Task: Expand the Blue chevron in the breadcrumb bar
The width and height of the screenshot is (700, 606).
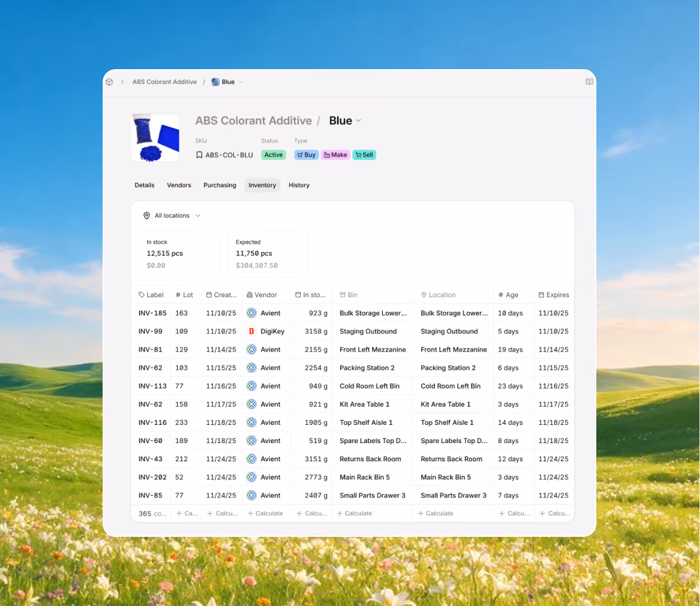Action: [x=241, y=82]
